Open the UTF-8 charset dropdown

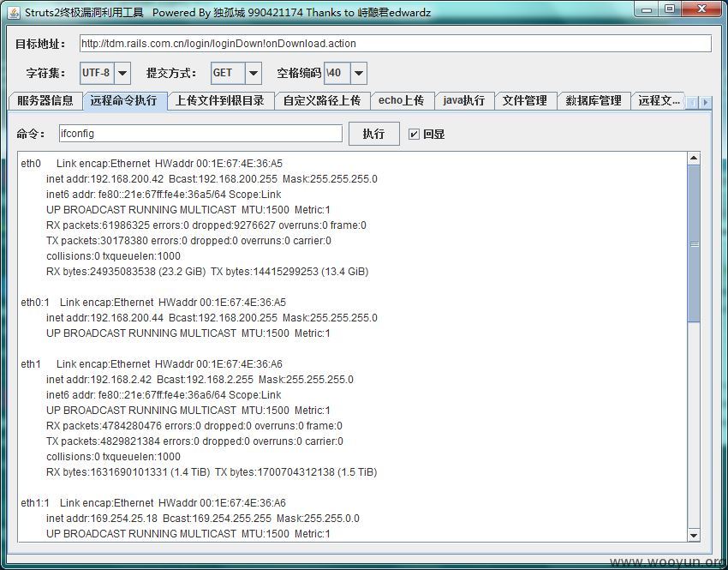pyautogui.click(x=122, y=73)
